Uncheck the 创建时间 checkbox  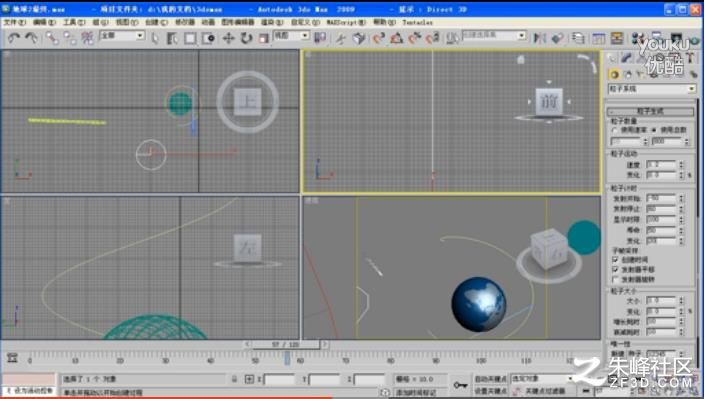[616, 260]
